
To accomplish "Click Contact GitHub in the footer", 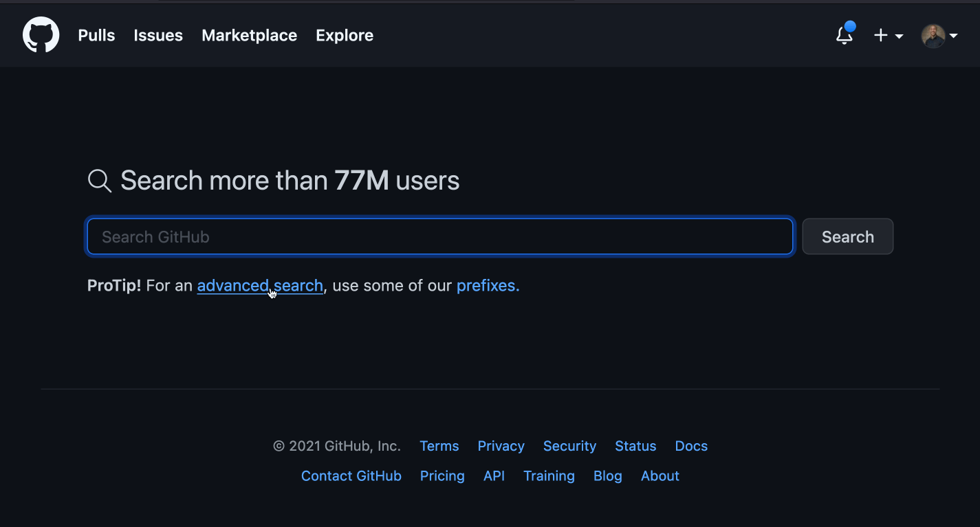I will (x=351, y=476).
